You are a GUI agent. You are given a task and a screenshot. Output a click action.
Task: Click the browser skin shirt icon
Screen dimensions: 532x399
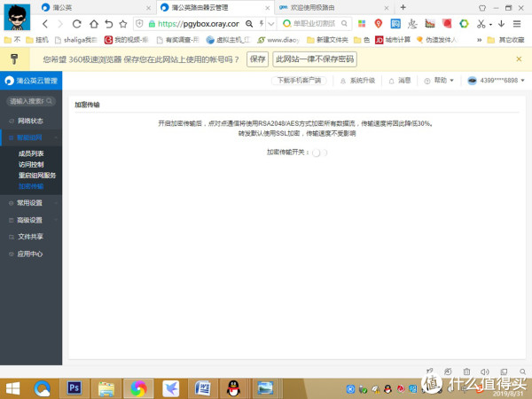tap(482, 8)
